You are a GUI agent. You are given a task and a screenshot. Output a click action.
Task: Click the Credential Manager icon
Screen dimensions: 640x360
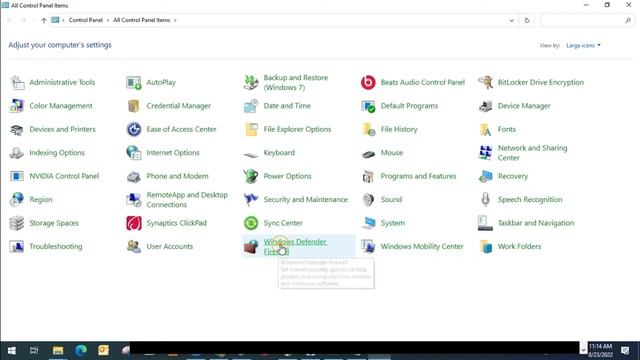click(x=133, y=106)
